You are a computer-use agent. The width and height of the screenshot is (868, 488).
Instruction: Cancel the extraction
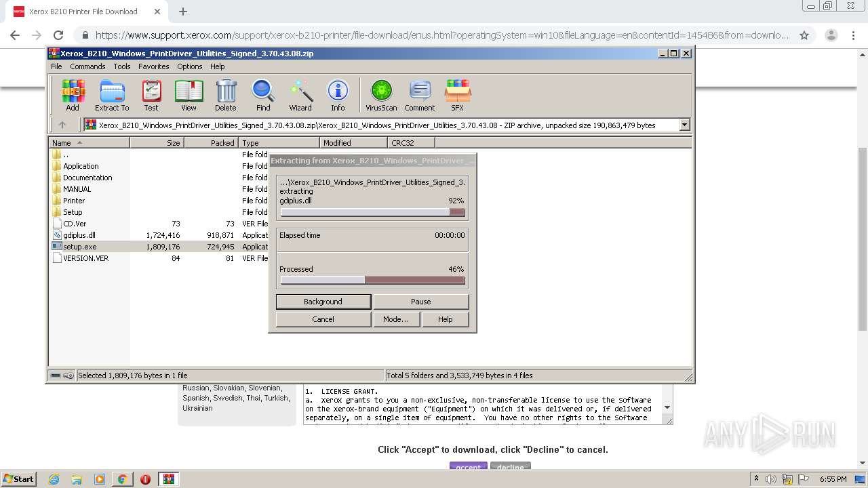[323, 319]
